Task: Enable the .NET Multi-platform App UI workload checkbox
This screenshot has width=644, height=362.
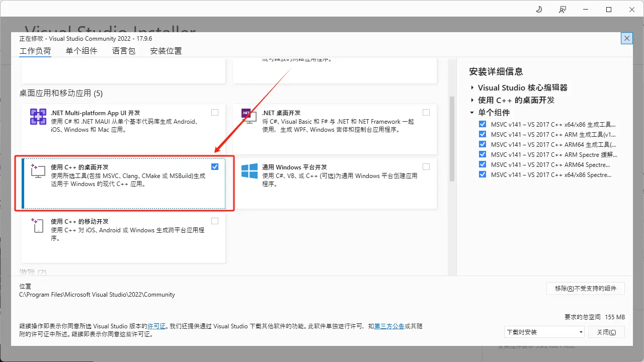Action: point(215,113)
